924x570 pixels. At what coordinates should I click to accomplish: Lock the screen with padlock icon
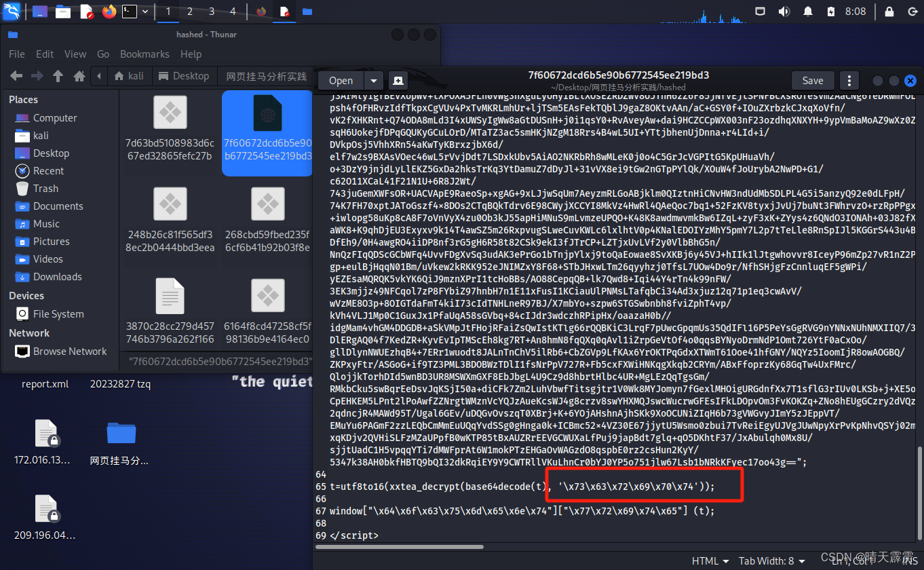(x=889, y=12)
